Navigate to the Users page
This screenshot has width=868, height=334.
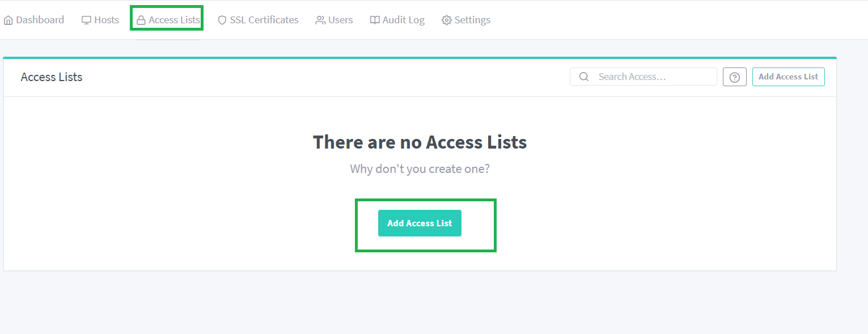coord(341,20)
